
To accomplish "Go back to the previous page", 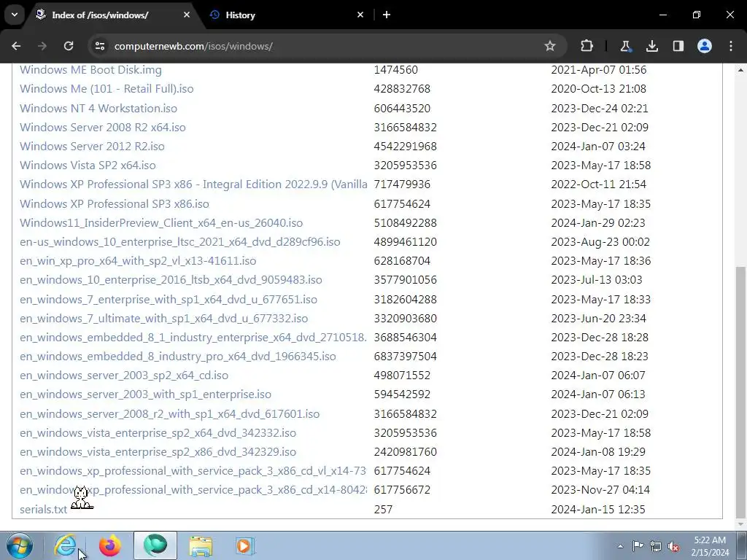I will point(16,46).
